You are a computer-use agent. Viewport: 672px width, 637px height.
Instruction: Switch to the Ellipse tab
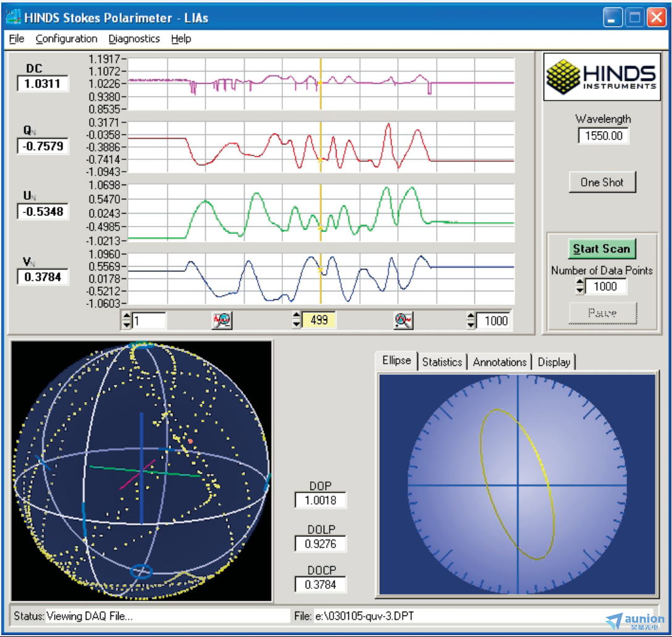(x=397, y=360)
